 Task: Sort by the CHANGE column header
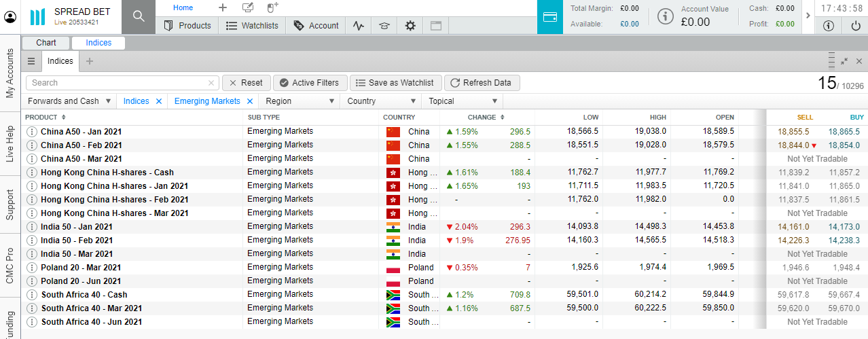click(x=486, y=118)
